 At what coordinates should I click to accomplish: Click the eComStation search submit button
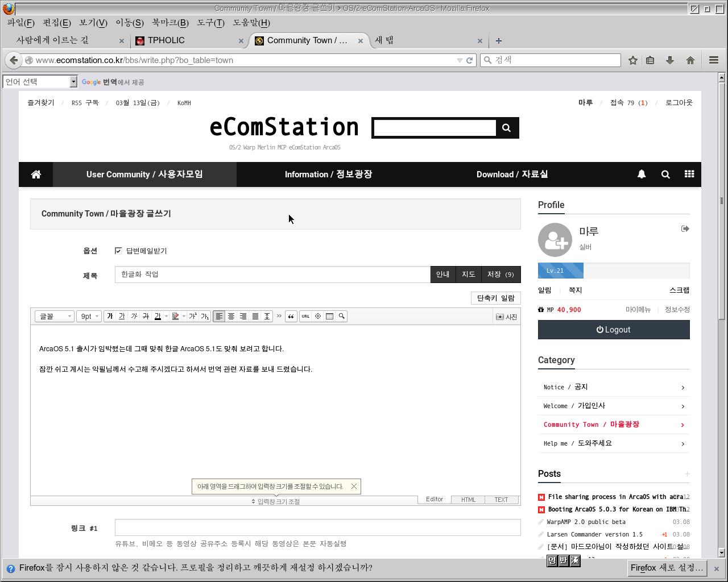click(506, 128)
